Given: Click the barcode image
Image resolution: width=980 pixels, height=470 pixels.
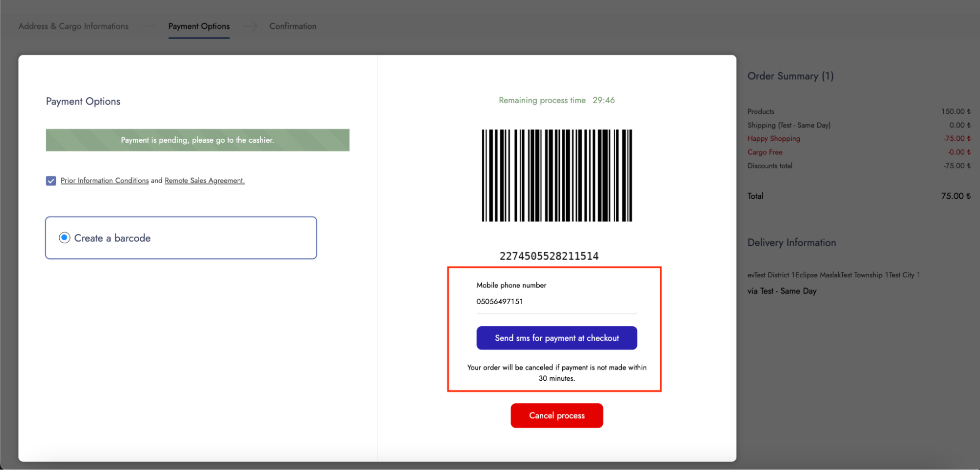Looking at the screenshot, I should [556, 175].
